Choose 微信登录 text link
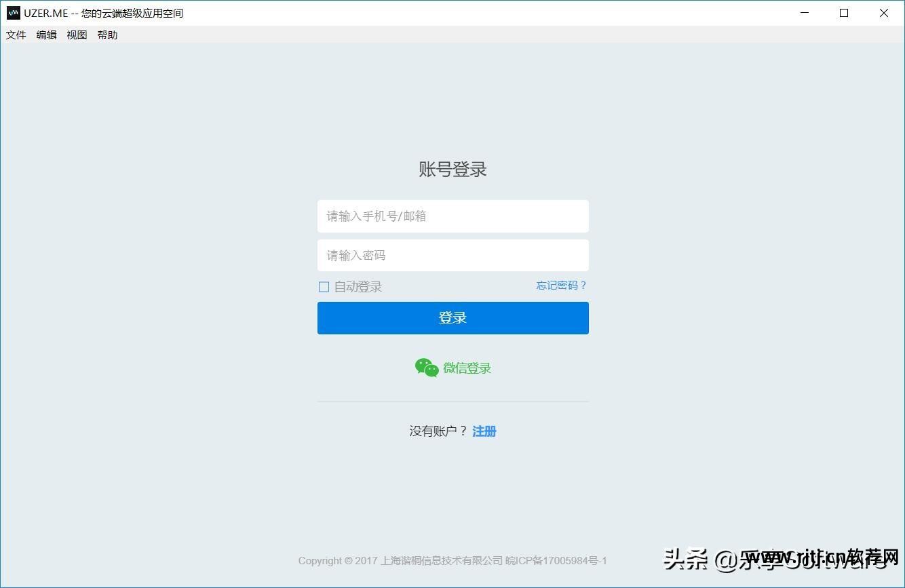 pyautogui.click(x=467, y=368)
